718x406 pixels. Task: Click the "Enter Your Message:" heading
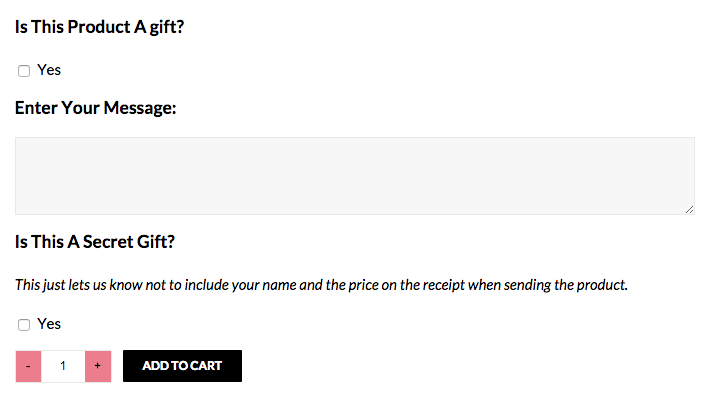(95, 107)
